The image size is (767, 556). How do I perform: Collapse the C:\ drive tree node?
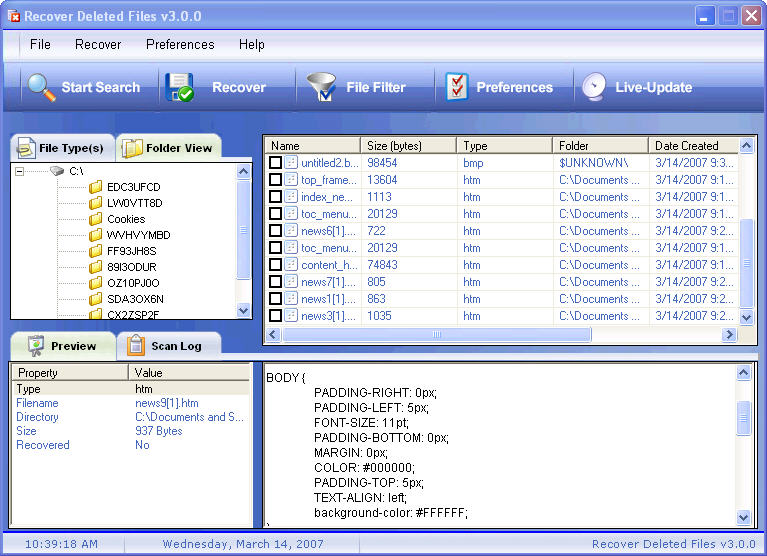(20, 171)
